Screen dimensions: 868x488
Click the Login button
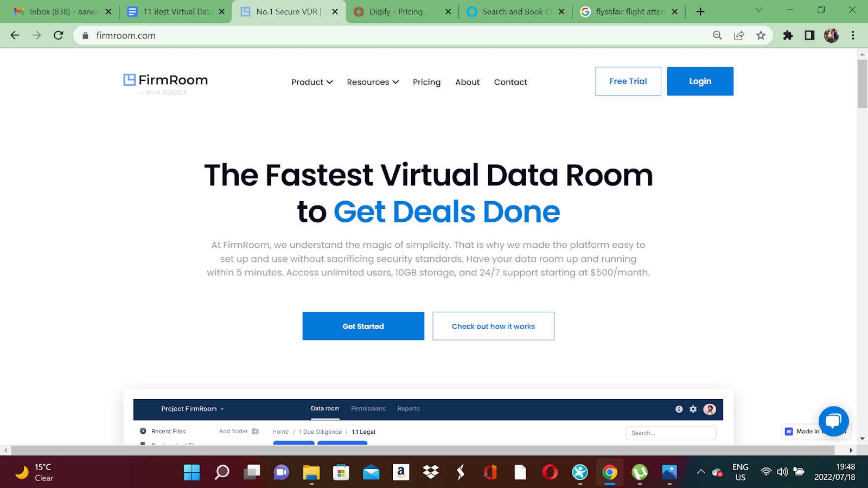click(x=700, y=81)
